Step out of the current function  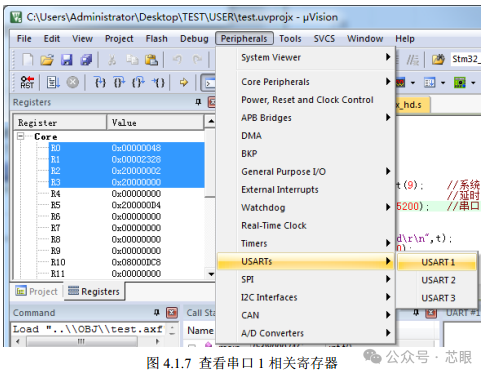[139, 82]
